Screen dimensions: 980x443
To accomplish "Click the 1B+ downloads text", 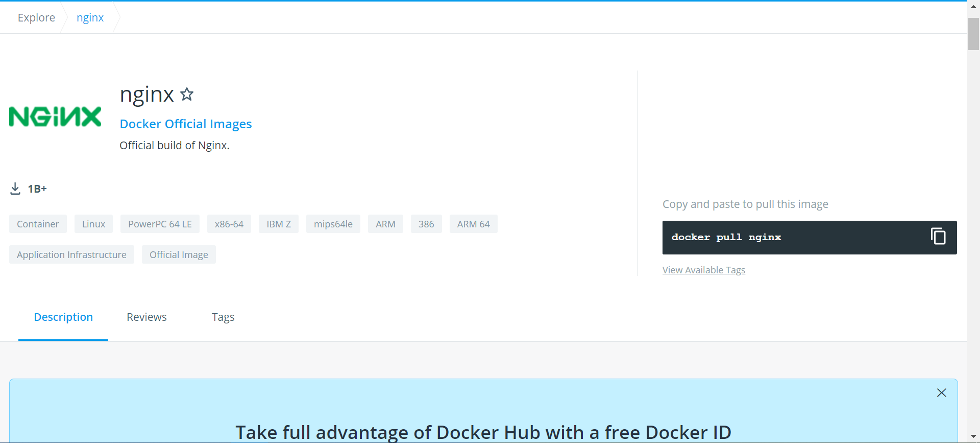I will click(x=37, y=189).
